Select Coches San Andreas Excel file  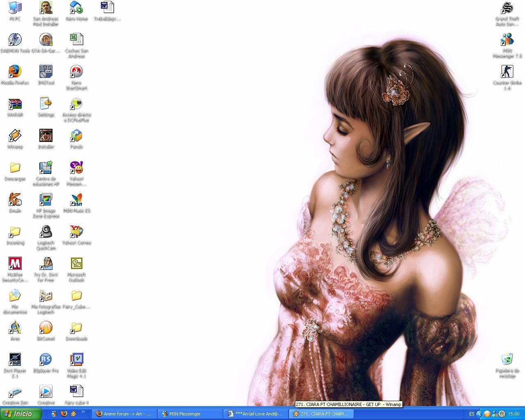pos(77,46)
